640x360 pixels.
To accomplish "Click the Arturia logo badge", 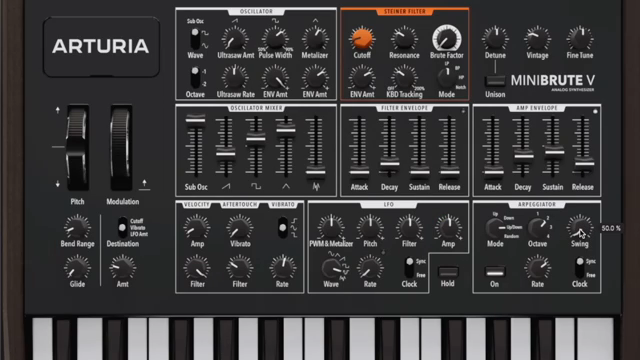I will pos(101,47).
